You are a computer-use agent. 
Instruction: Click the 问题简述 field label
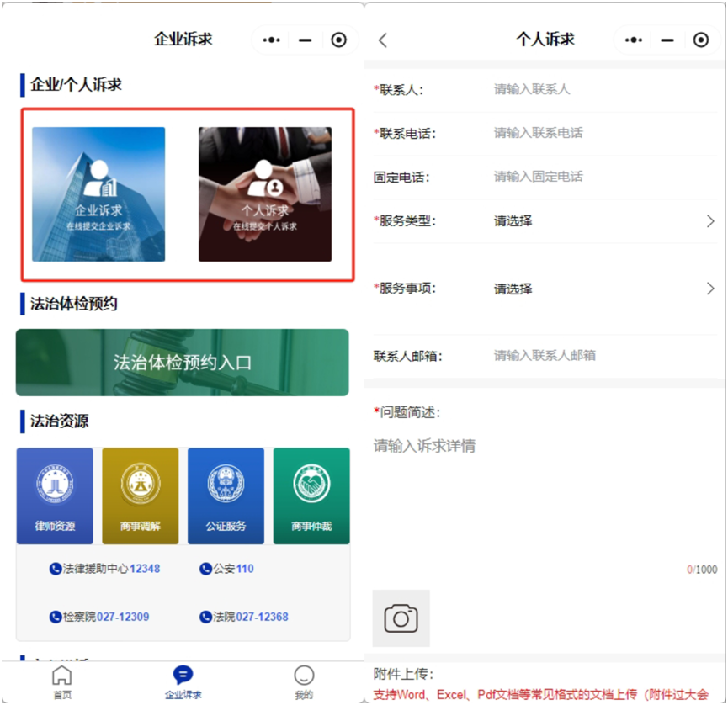(407, 412)
